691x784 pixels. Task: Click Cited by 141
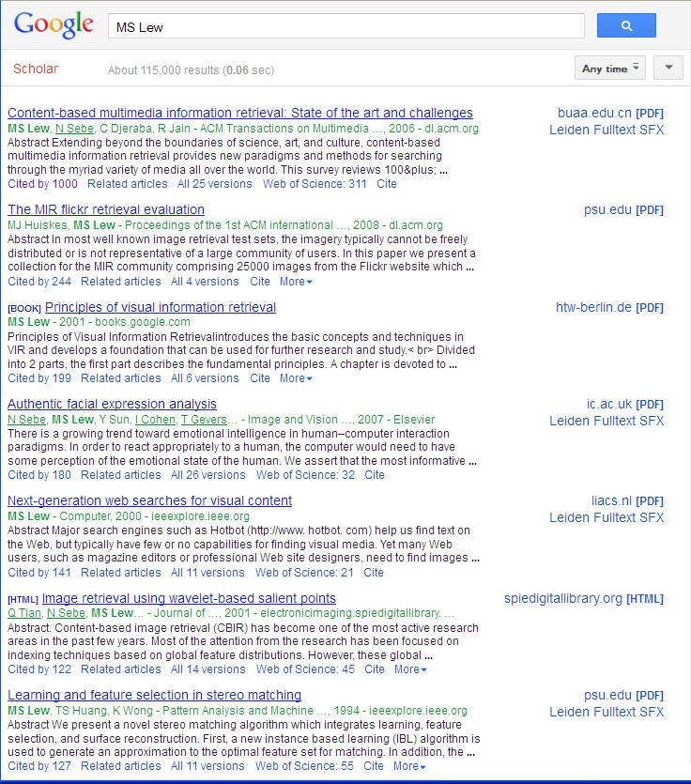[39, 573]
